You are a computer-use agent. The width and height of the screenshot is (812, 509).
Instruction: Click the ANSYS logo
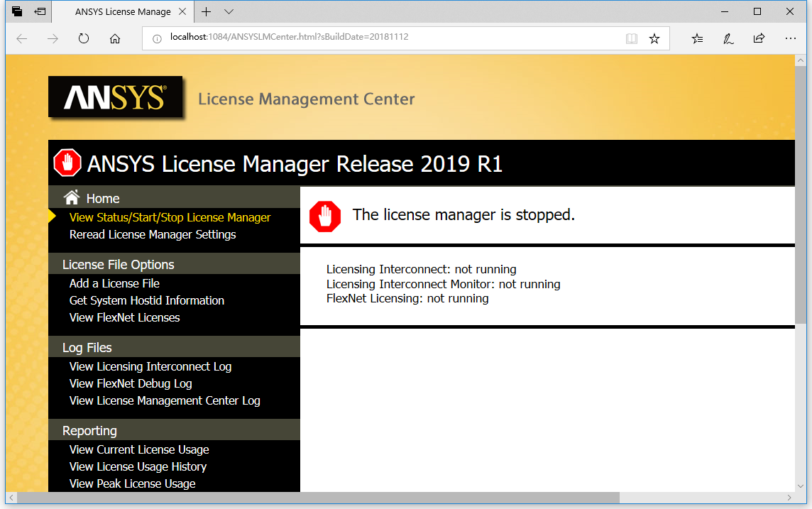(x=116, y=97)
